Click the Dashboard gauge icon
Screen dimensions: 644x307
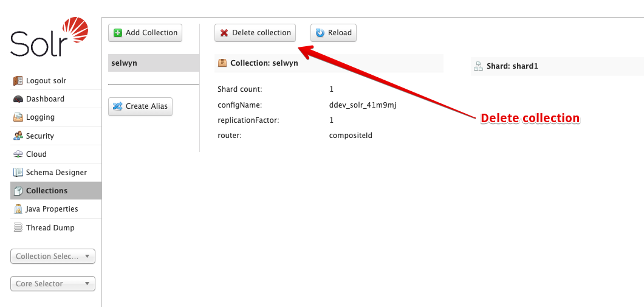[18, 99]
